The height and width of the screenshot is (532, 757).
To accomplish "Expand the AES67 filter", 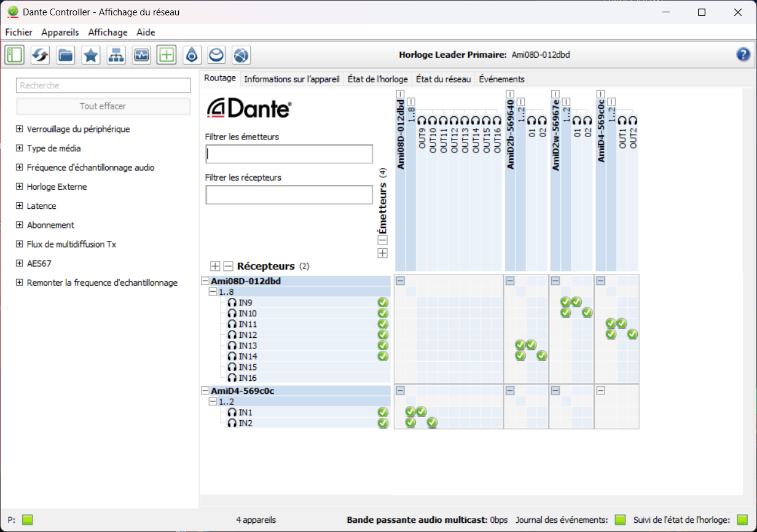I will [20, 264].
